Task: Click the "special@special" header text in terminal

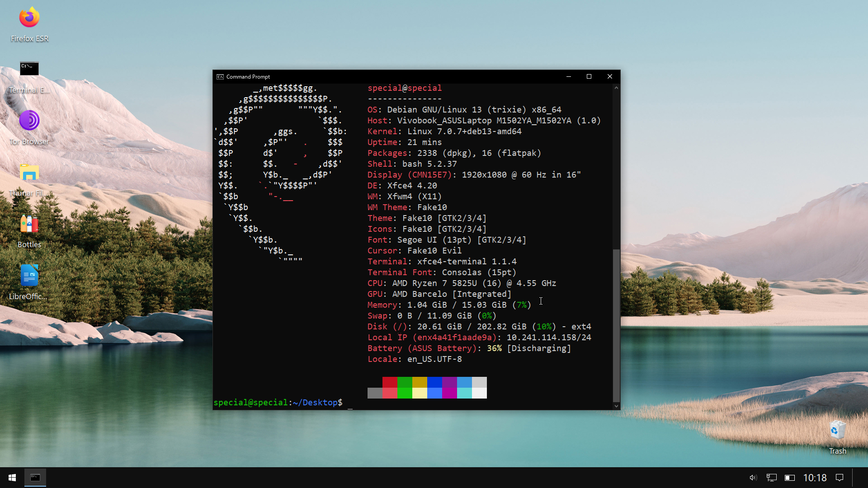Action: tap(405, 88)
